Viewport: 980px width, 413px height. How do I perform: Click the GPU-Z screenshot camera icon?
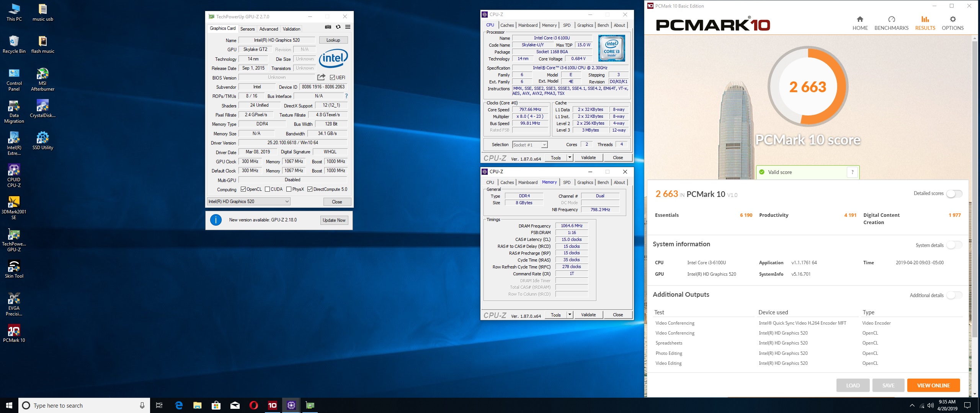[328, 27]
